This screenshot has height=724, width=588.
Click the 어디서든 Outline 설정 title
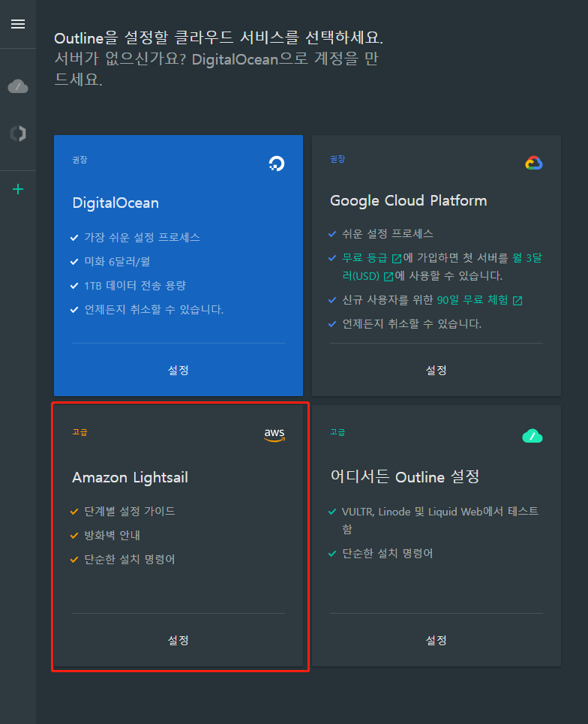[405, 476]
